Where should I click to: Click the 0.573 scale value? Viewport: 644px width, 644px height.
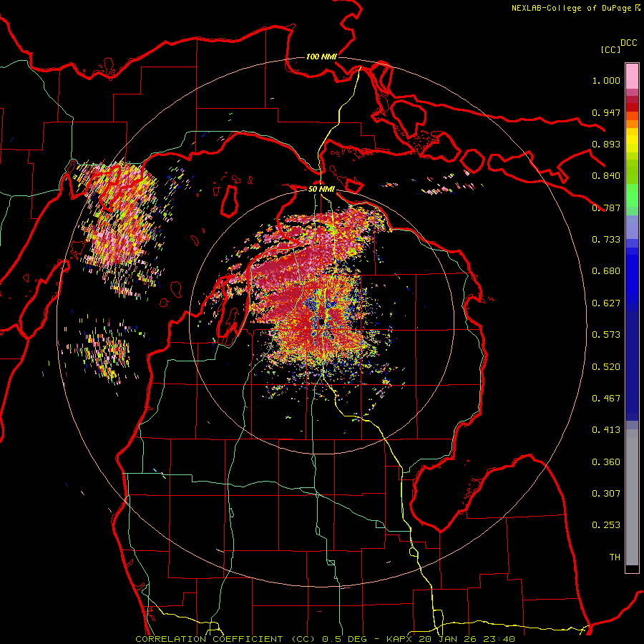point(606,335)
